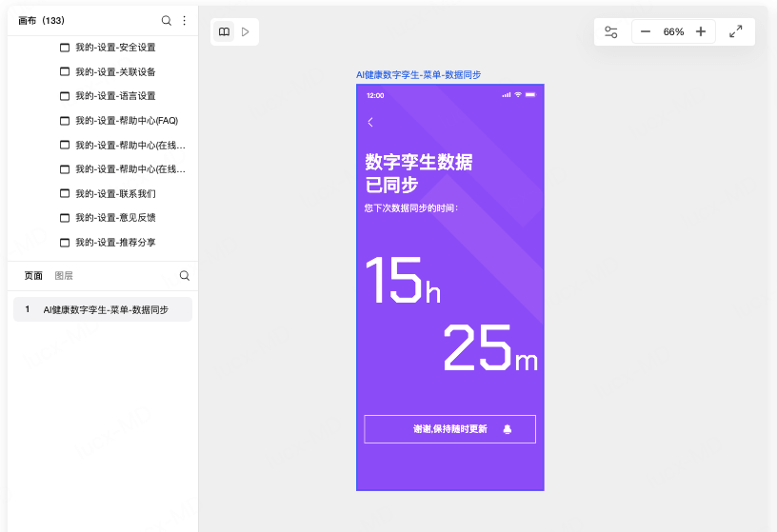This screenshot has width=777, height=532.
Task: Switch to the 页面 tab
Action: [33, 276]
